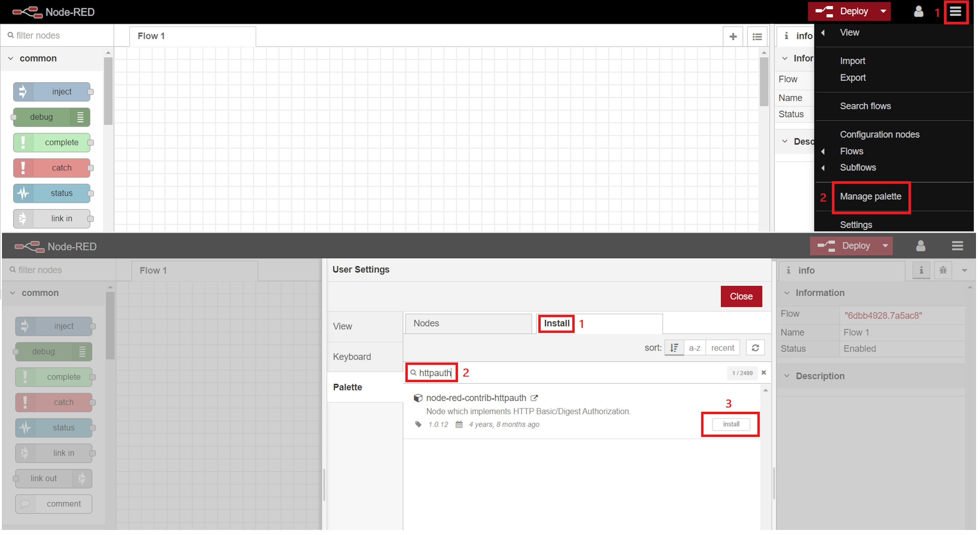980x535 pixels.
Task: Open node-red-contrib-httpauth external link icon
Action: point(534,398)
